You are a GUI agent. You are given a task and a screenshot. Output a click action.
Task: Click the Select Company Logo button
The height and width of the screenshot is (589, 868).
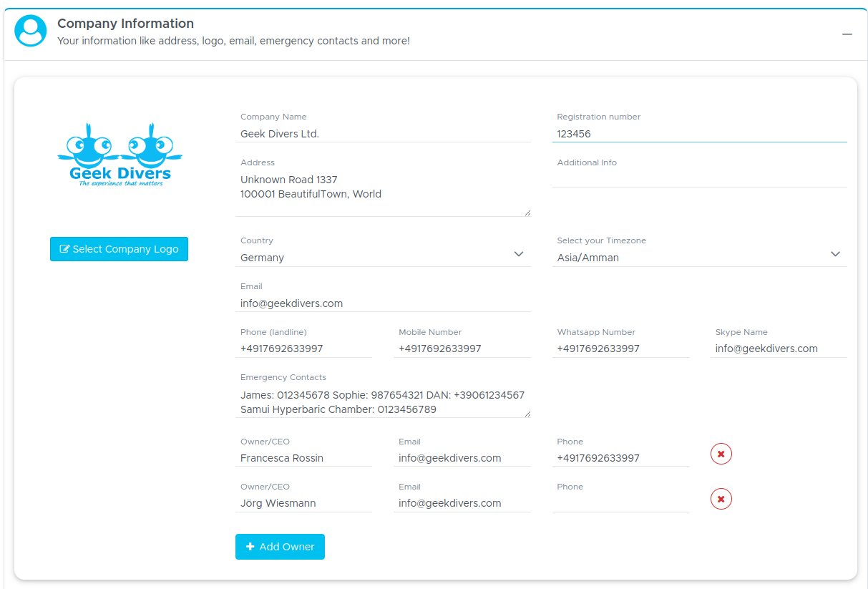119,249
